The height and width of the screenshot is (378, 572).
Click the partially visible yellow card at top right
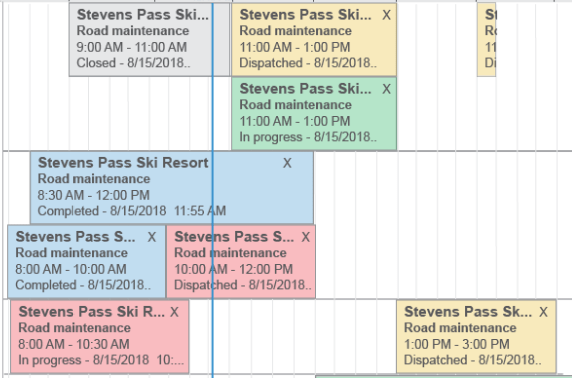486,39
